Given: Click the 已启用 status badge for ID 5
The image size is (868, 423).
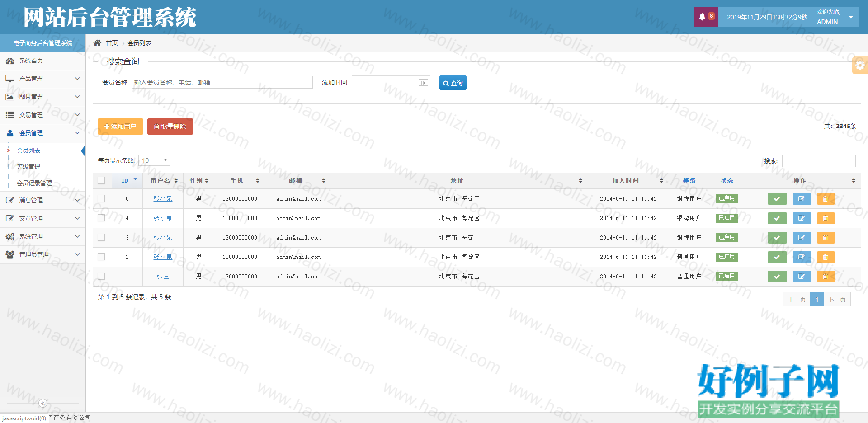Looking at the screenshot, I should [726, 198].
